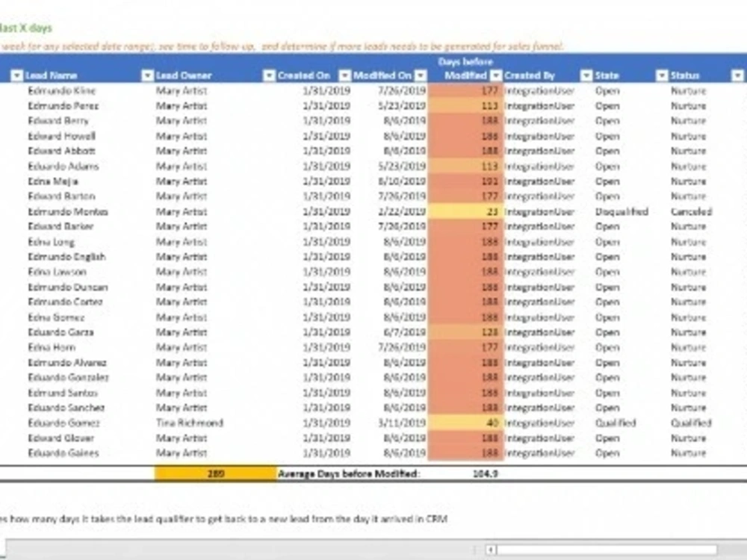Viewport: 747px width, 560px height.
Task: Select Qualified in Eduardo Gomez's Status column
Action: click(x=691, y=423)
